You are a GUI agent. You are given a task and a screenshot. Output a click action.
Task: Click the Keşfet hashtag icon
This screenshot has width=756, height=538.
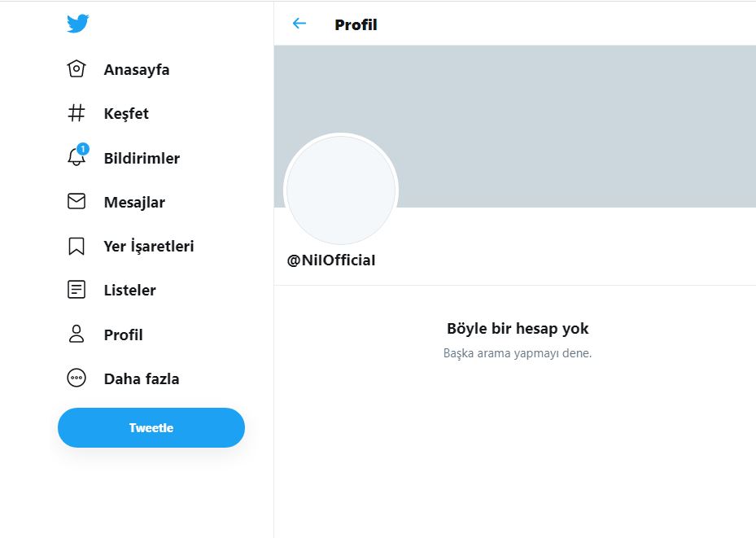76,113
